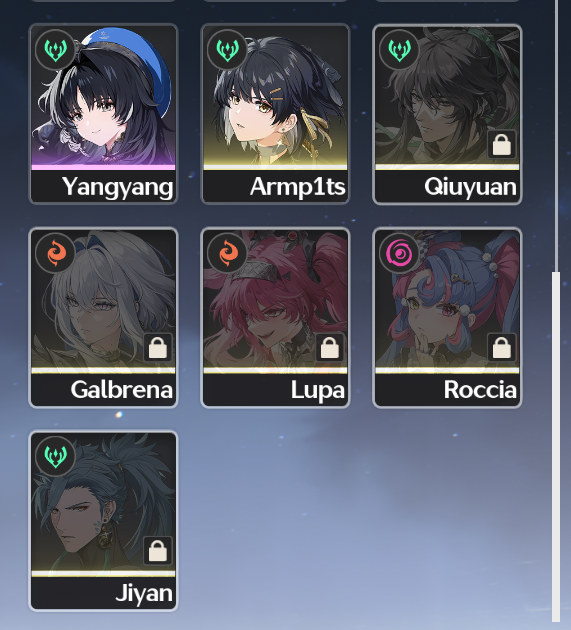Click Roccia's Havoc element icon
571x630 pixels.
399,253
